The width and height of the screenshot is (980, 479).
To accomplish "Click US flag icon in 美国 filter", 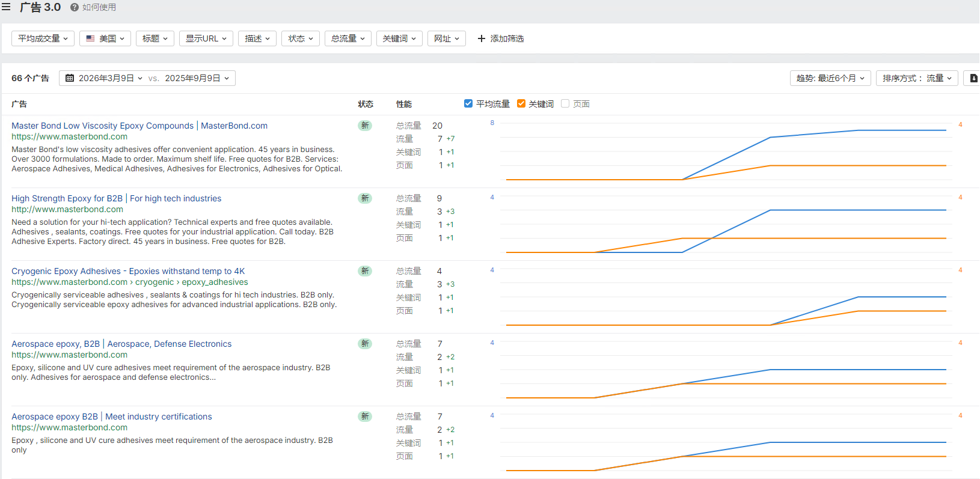I will click(x=90, y=38).
